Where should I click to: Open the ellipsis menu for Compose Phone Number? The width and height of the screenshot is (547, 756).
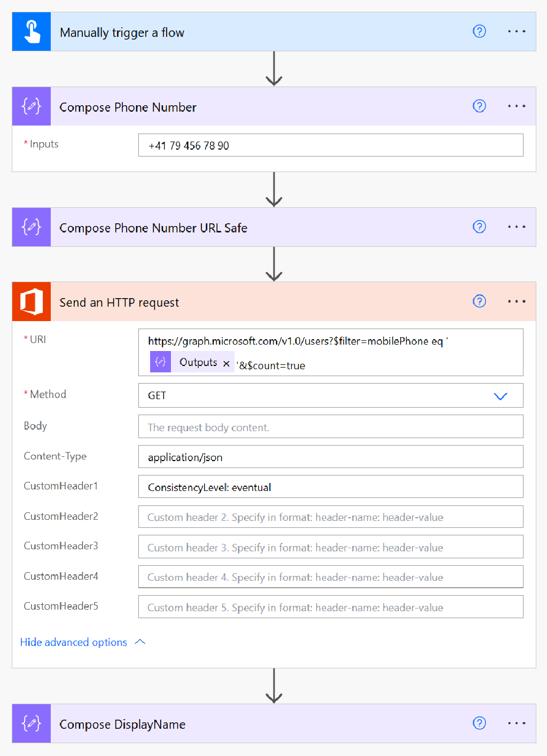[516, 106]
